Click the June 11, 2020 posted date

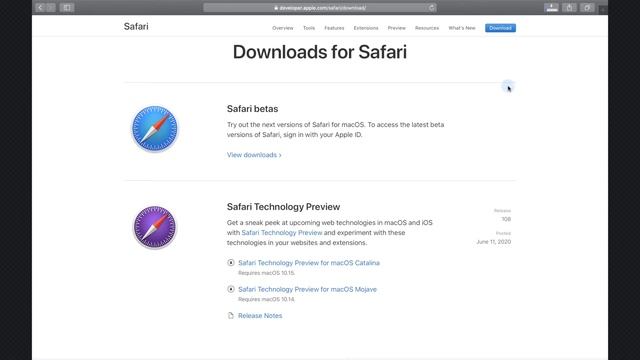(x=493, y=242)
